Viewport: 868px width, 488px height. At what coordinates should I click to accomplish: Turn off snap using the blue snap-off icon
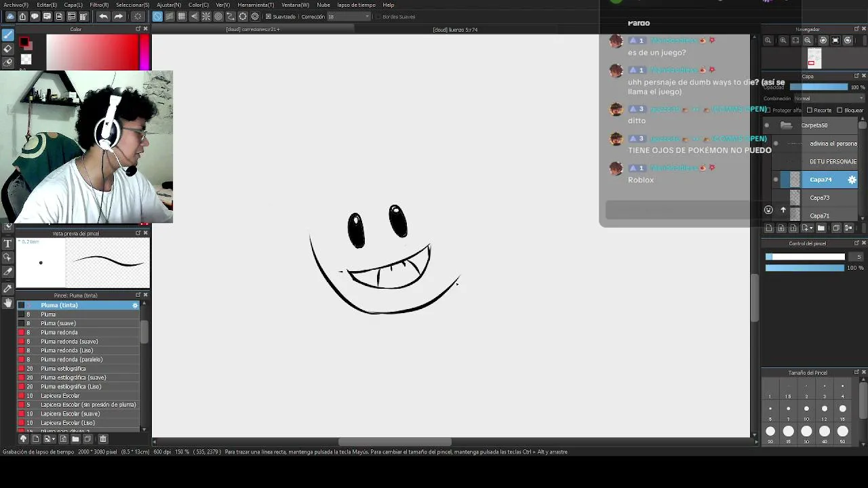tap(157, 16)
